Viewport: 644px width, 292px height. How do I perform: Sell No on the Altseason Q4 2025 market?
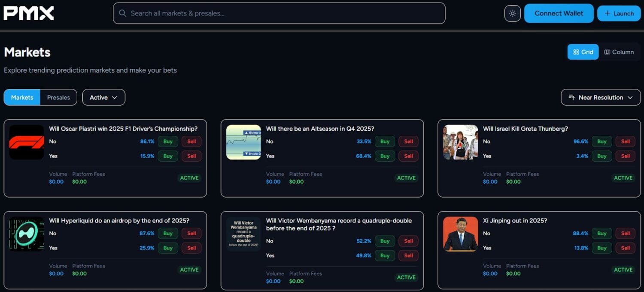point(408,141)
